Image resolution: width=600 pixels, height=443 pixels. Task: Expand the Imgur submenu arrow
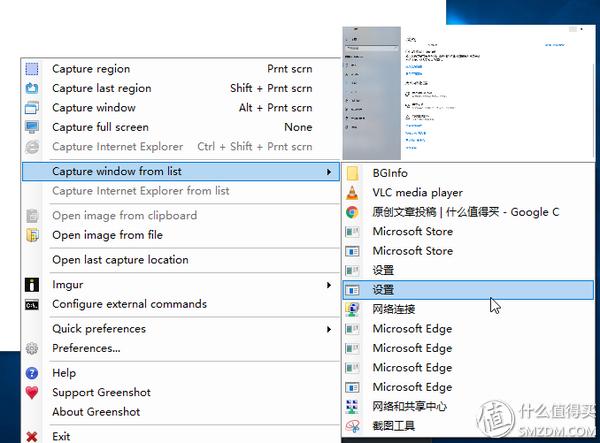click(329, 285)
